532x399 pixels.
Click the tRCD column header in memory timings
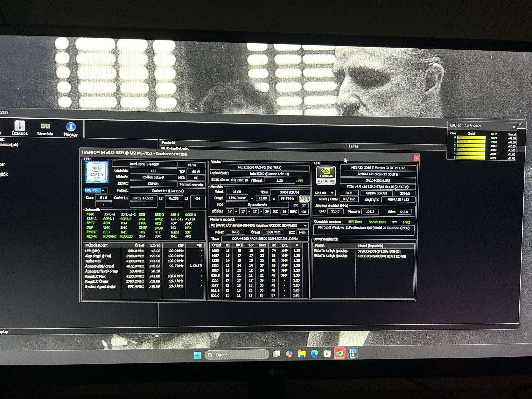click(x=240, y=245)
